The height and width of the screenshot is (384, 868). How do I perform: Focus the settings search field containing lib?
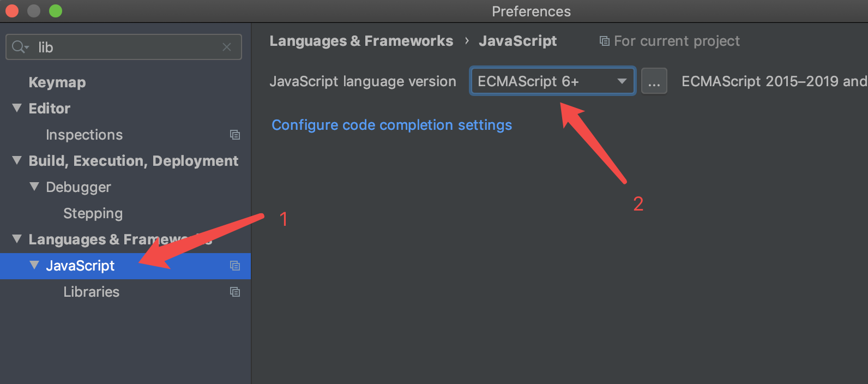(124, 47)
